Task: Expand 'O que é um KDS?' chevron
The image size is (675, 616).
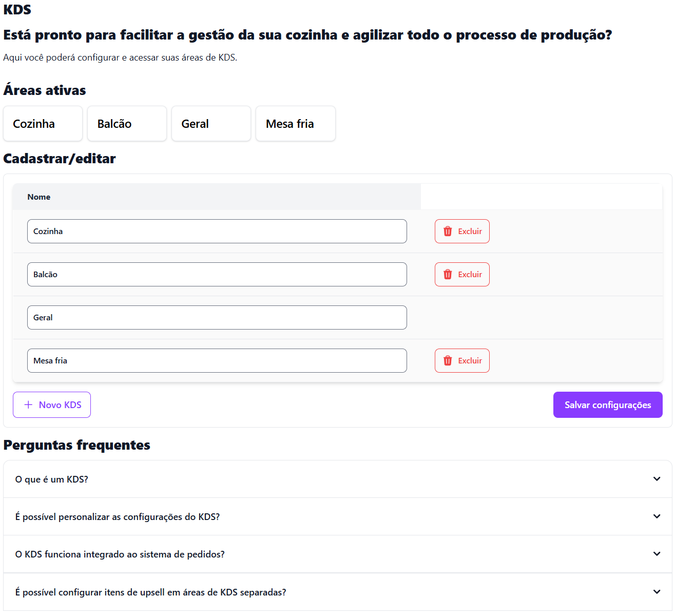Action: coord(657,479)
